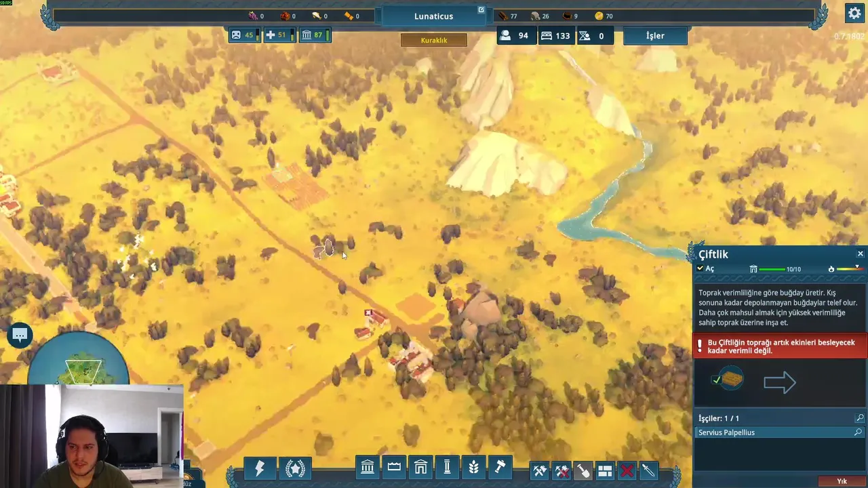The height and width of the screenshot is (488, 868).
Task: Select the brick road tool
Action: [605, 470]
